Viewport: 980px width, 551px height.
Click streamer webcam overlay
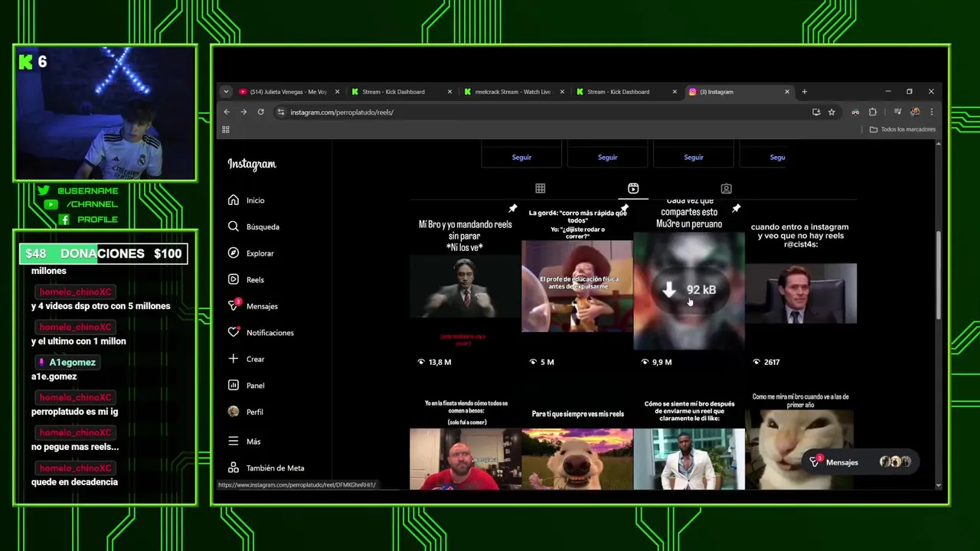pyautogui.click(x=105, y=113)
